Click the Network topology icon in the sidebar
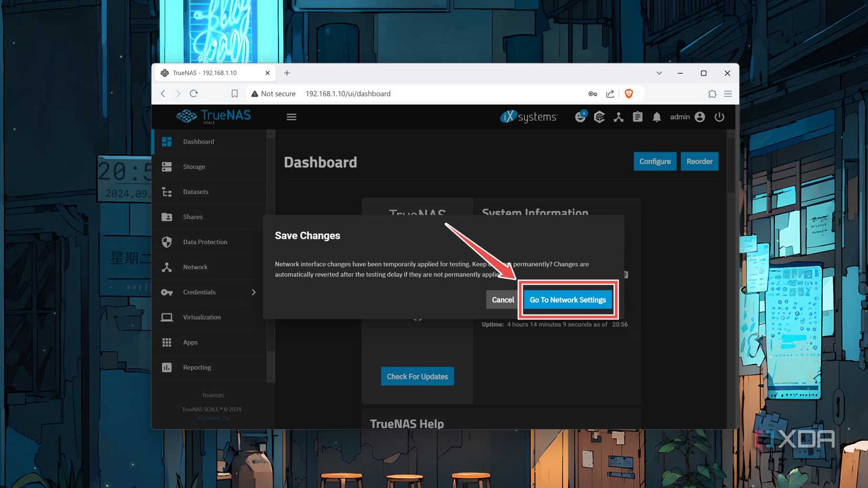The height and width of the screenshot is (488, 868). pyautogui.click(x=167, y=267)
